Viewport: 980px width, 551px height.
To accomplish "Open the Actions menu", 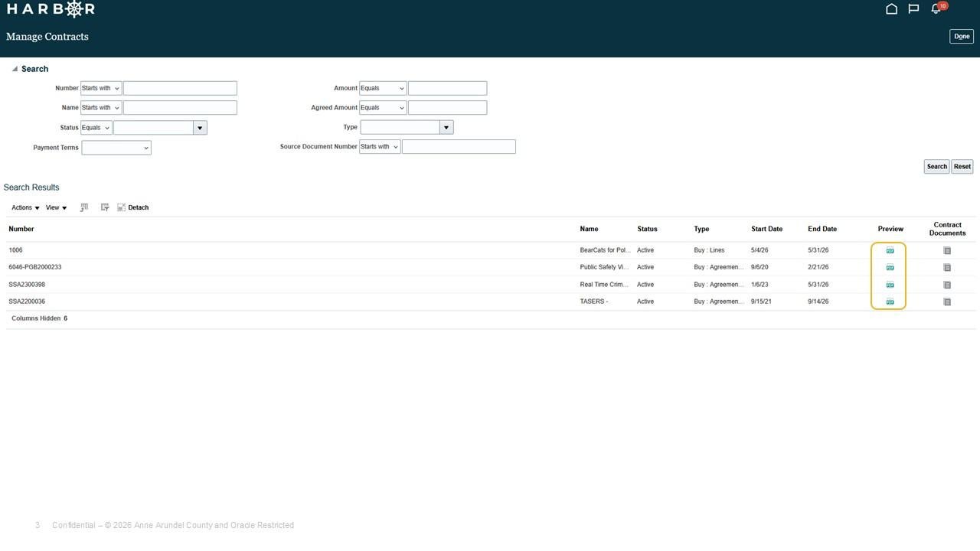I will click(25, 207).
